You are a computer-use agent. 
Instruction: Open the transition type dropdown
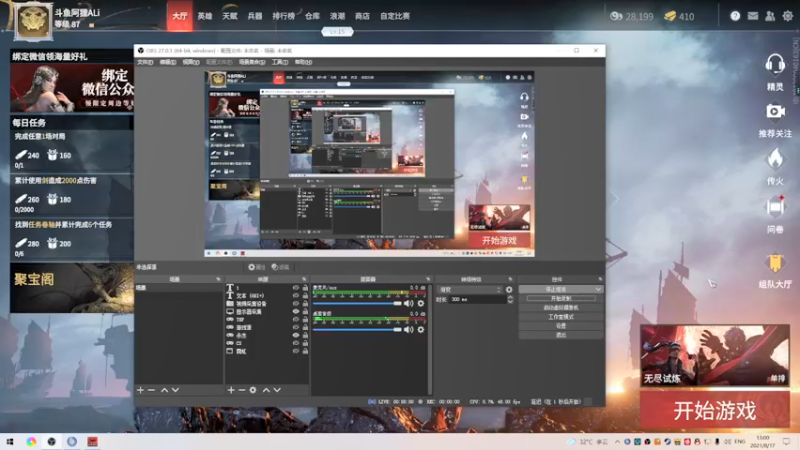pos(470,290)
